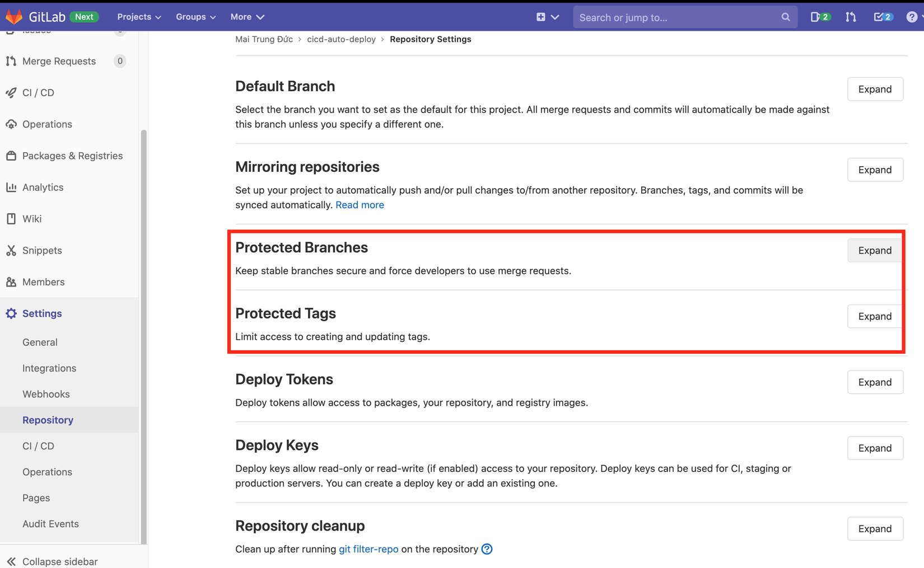Click the Read more link

point(360,205)
